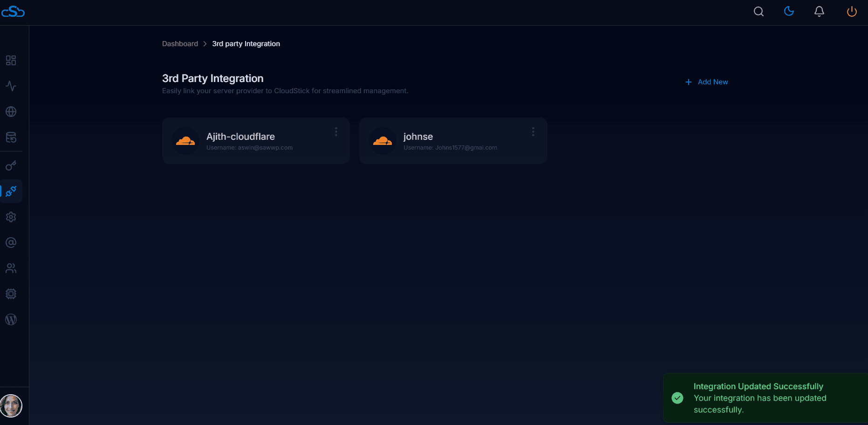The image size is (868, 425).
Task: Click Cloudflare logo on johnse card
Action: 383,141
